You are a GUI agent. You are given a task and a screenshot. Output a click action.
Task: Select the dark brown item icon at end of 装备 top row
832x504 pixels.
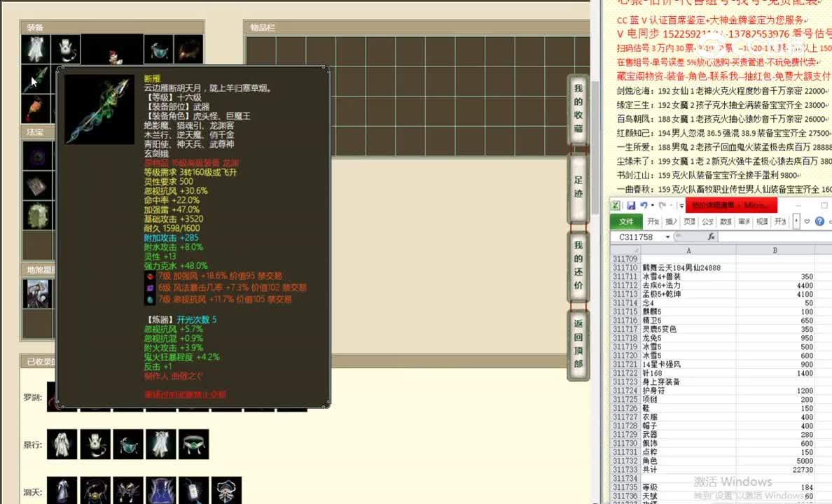[189, 49]
